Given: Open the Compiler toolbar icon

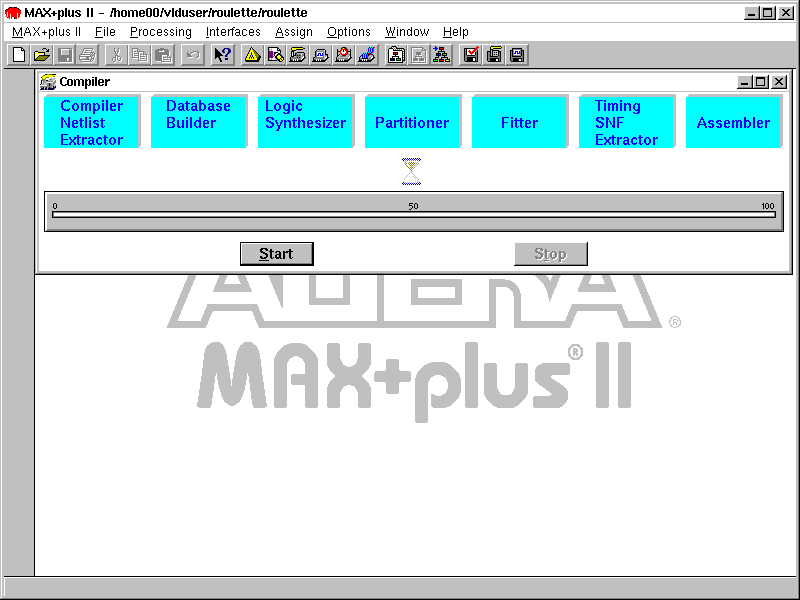Looking at the screenshot, I should (297, 55).
